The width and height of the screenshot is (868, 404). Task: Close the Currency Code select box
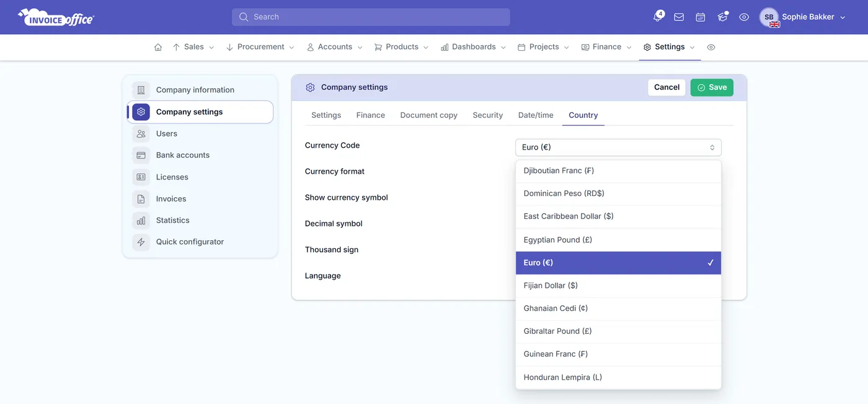coord(618,147)
